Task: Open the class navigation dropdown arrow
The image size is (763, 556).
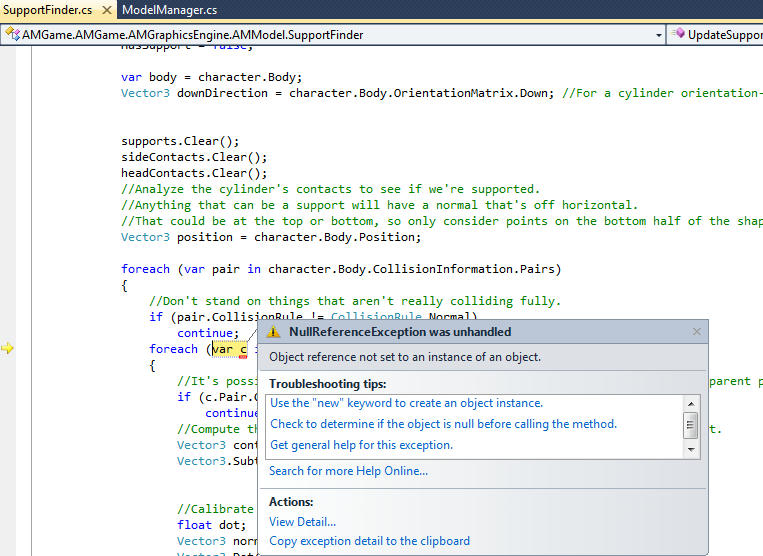Action: point(658,35)
